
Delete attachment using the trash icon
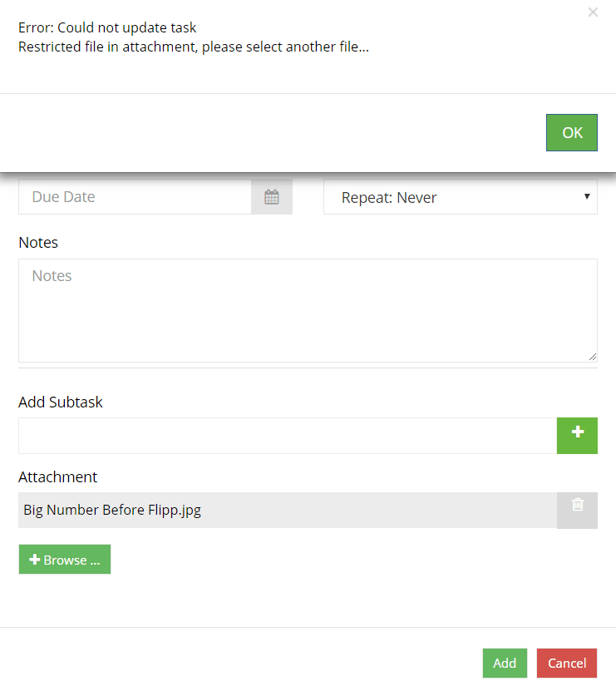coord(577,510)
